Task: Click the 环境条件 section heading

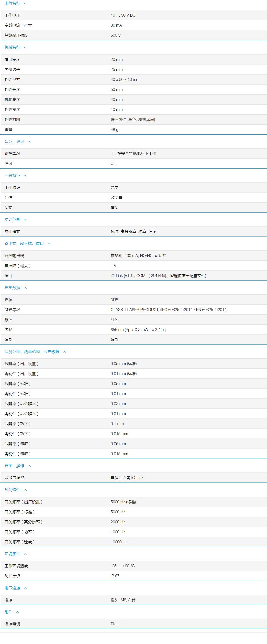Action: 12,554
